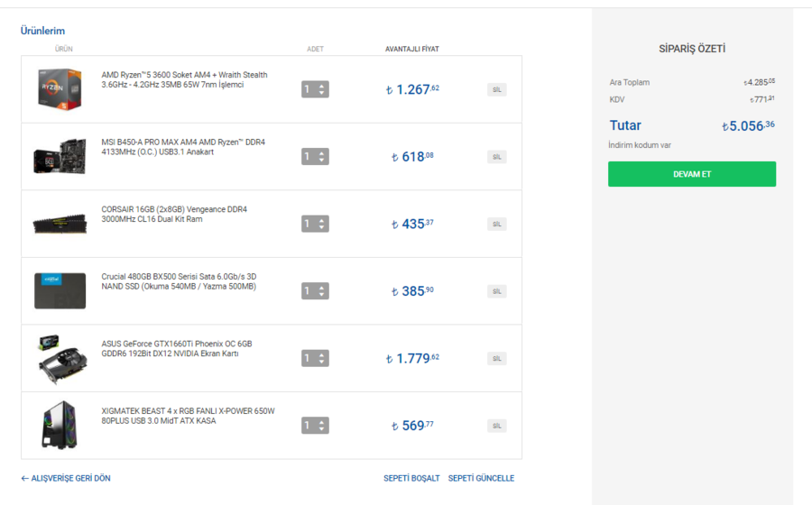The image size is (812, 505).
Task: Remove the CORSAIR RAM with SİL button
Action: (496, 224)
